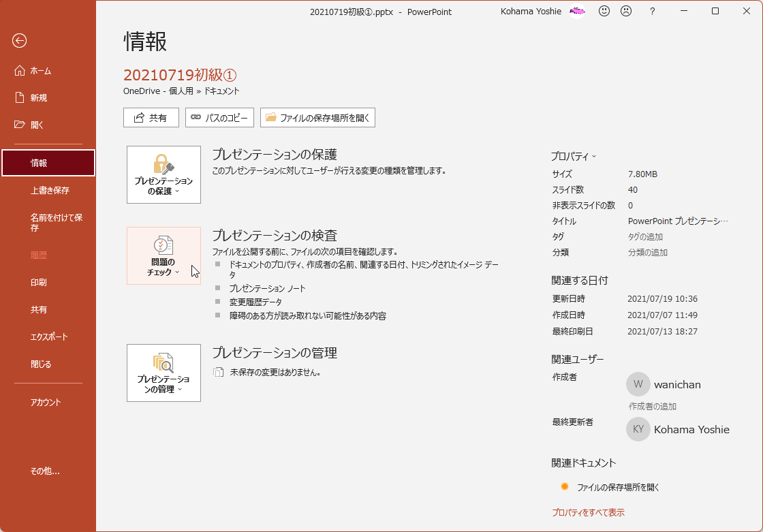Click 分類の追加 field
The image size is (763, 532).
coord(648,253)
